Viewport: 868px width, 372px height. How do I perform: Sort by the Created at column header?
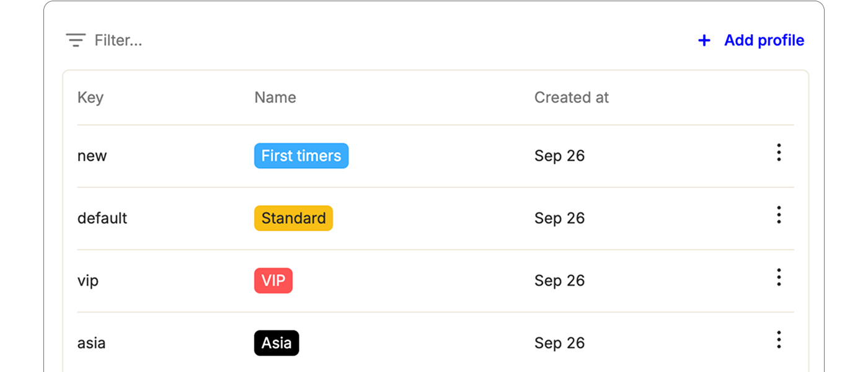point(572,97)
